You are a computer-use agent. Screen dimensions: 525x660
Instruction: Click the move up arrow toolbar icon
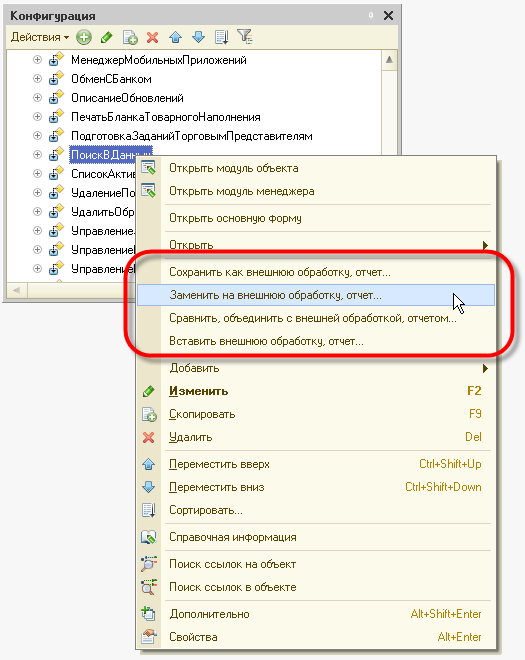pos(175,37)
